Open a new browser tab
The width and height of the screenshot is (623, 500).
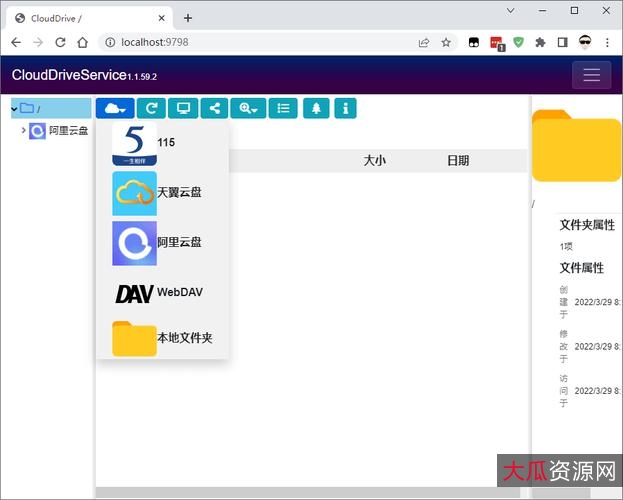click(x=188, y=18)
